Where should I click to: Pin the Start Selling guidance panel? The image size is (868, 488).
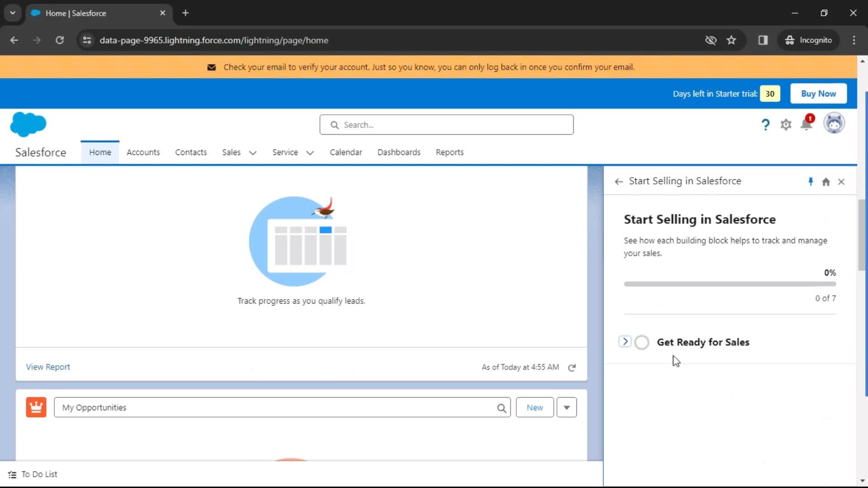click(x=811, y=182)
